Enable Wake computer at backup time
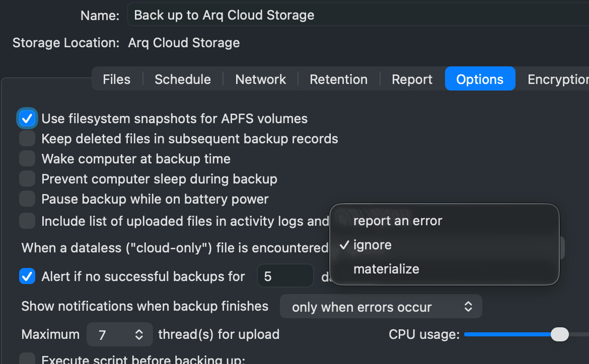The height and width of the screenshot is (364, 589). pyautogui.click(x=27, y=159)
